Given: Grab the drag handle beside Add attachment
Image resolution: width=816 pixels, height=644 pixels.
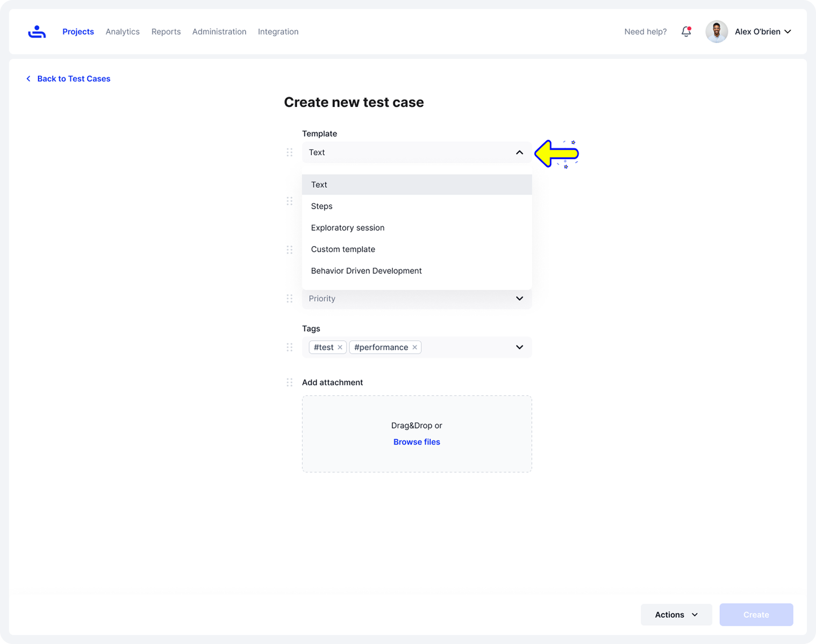Looking at the screenshot, I should (290, 382).
